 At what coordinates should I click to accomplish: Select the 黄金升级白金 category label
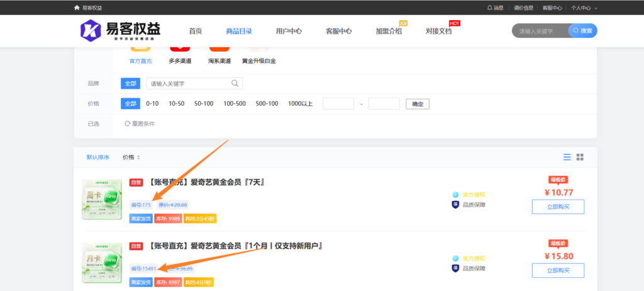click(258, 61)
